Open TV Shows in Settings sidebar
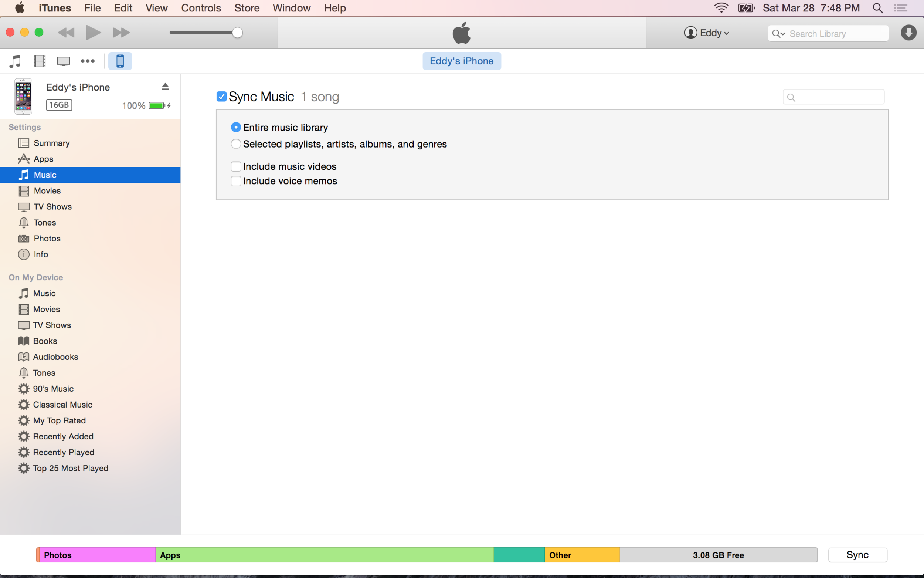This screenshot has height=578, width=924. (90, 207)
